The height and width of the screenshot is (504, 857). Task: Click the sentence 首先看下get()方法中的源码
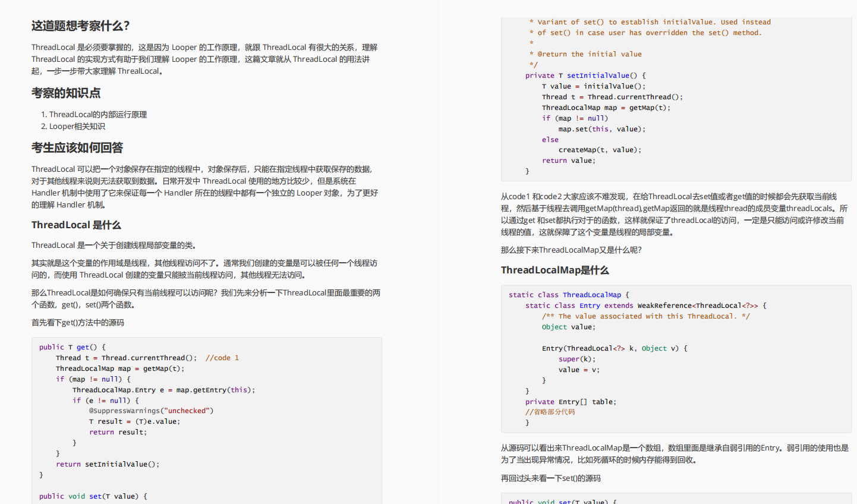click(78, 323)
